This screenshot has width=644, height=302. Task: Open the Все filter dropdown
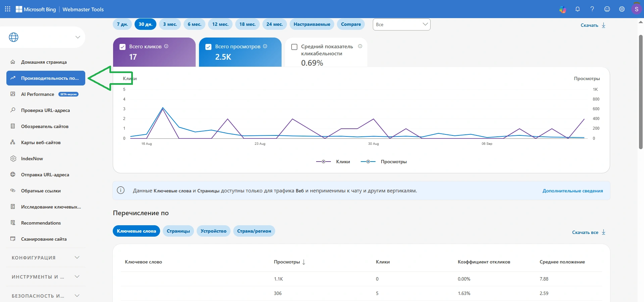[x=401, y=24]
